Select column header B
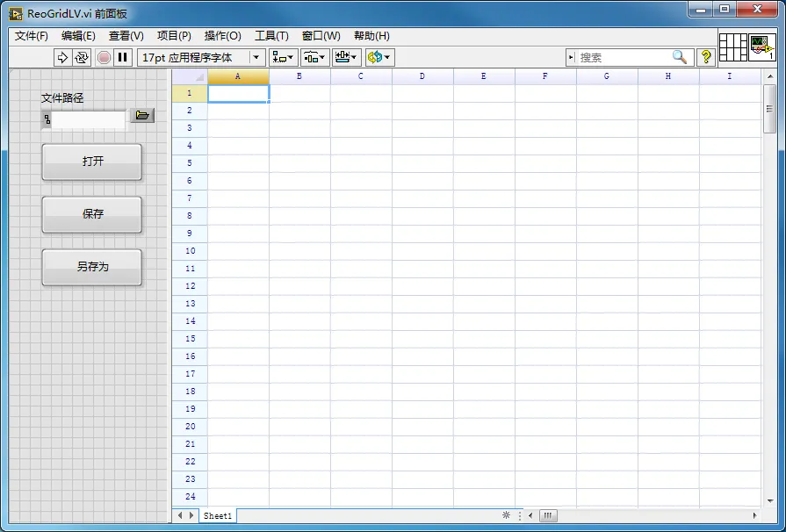 point(299,76)
